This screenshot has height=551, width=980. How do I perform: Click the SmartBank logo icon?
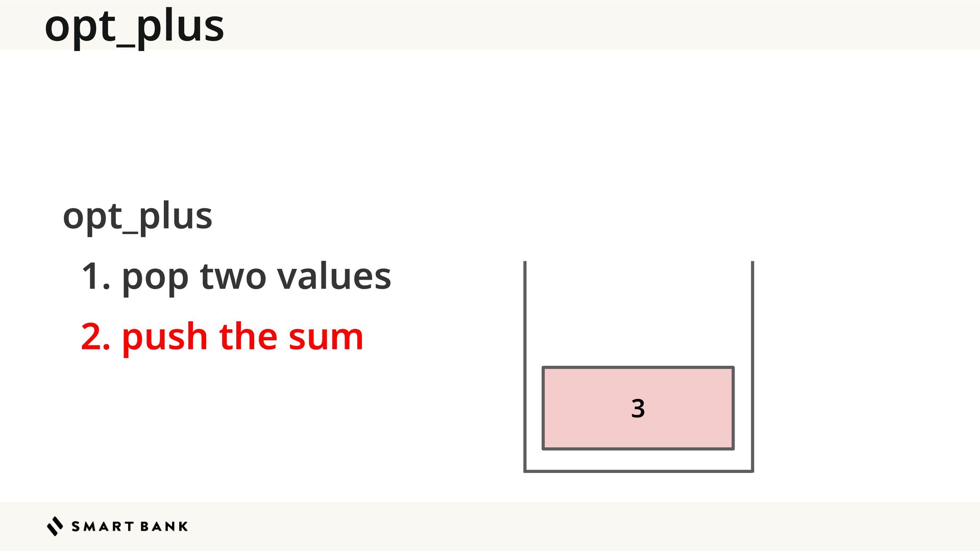55,526
